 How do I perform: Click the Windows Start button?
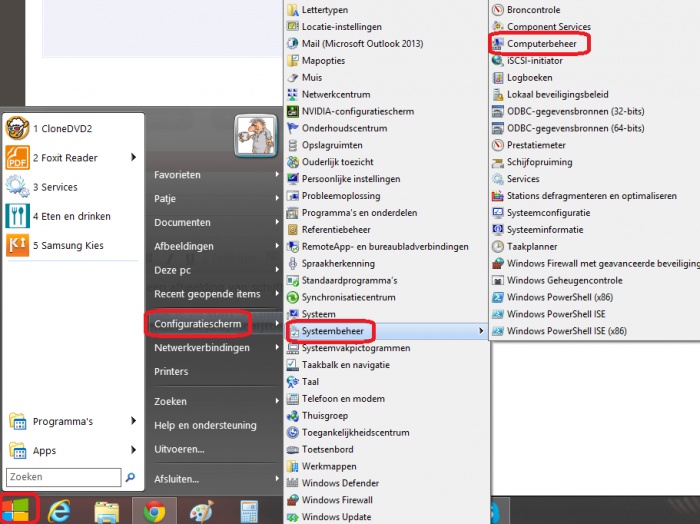(x=16, y=510)
